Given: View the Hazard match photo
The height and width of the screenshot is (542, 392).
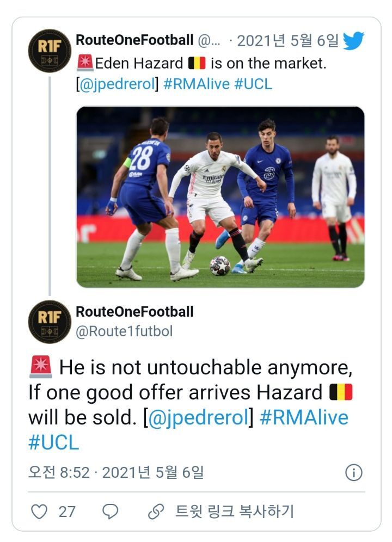Looking at the screenshot, I should tap(220, 196).
